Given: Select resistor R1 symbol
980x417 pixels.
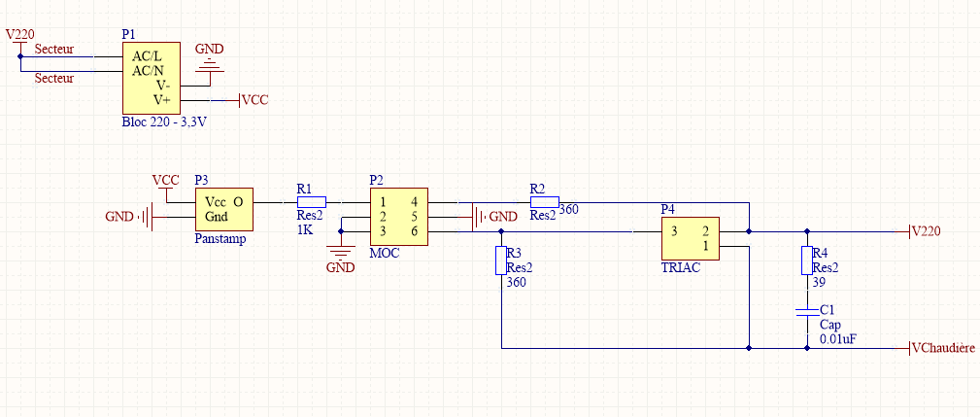Looking at the screenshot, I should [x=312, y=202].
